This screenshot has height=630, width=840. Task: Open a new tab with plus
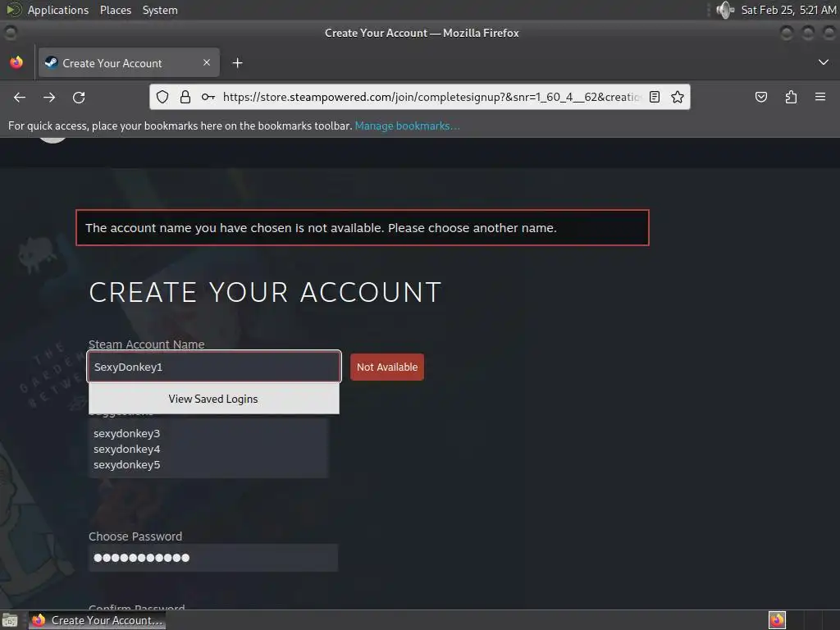point(237,63)
